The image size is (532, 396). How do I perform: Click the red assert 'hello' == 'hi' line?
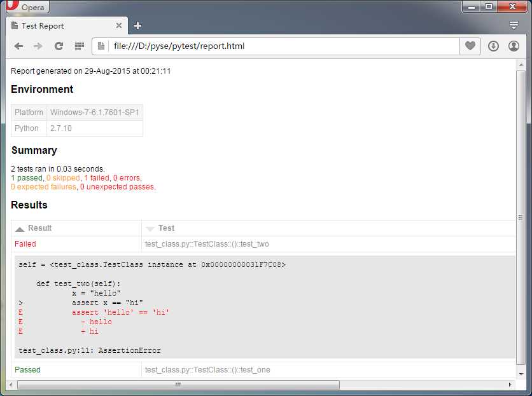pyautogui.click(x=120, y=312)
